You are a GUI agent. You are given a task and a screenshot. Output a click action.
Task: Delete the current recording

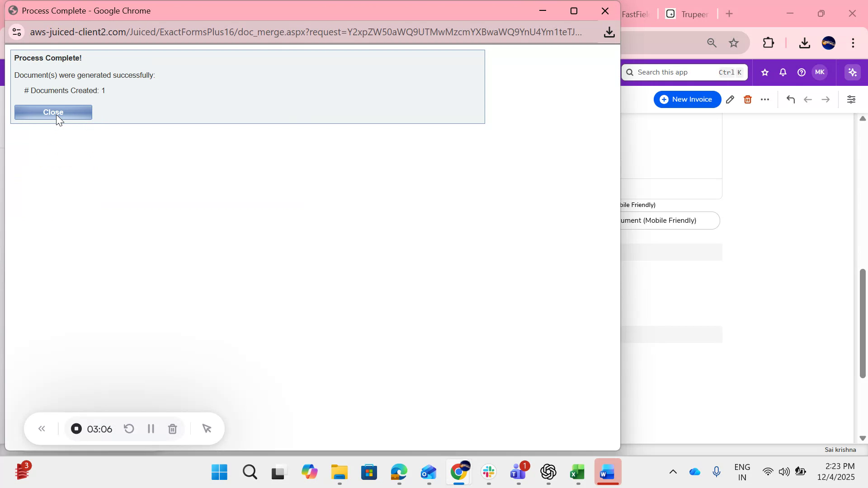[x=172, y=429]
